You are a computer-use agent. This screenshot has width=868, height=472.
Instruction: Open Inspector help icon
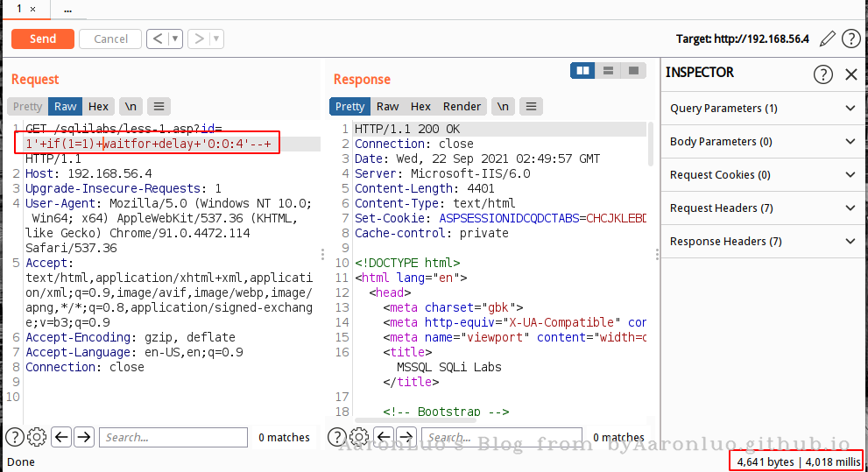click(823, 74)
